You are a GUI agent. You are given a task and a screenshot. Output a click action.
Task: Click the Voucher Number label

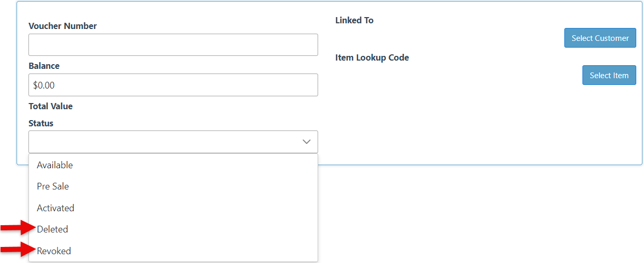click(63, 26)
